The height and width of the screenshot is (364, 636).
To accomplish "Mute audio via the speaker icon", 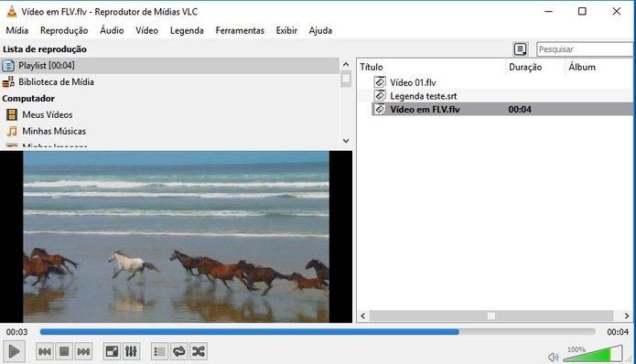I will [553, 357].
